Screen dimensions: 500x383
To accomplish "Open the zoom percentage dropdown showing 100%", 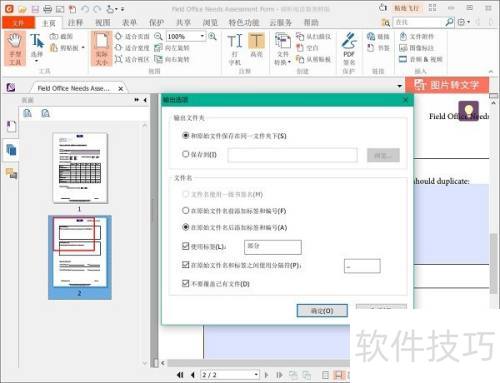I will click(x=202, y=36).
